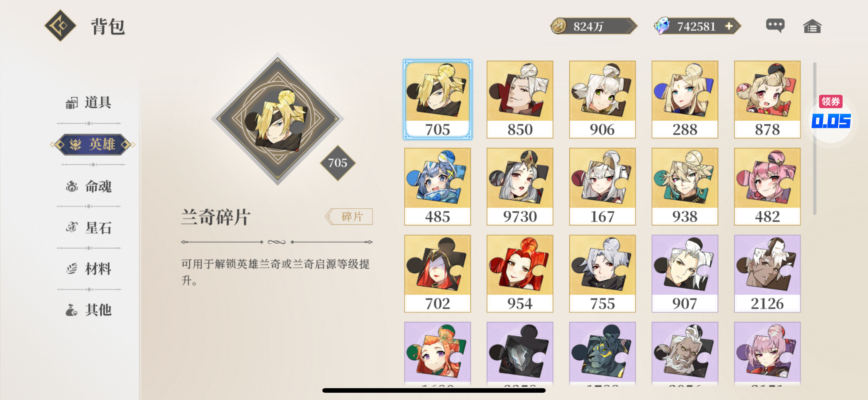Open the chat bubble icon
This screenshot has height=400, width=868.
coord(775,26)
